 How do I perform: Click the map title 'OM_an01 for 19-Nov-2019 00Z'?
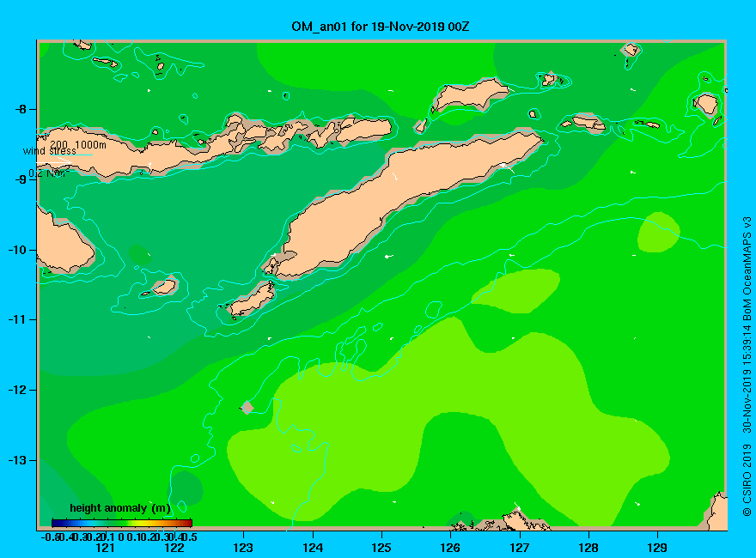tap(380, 27)
